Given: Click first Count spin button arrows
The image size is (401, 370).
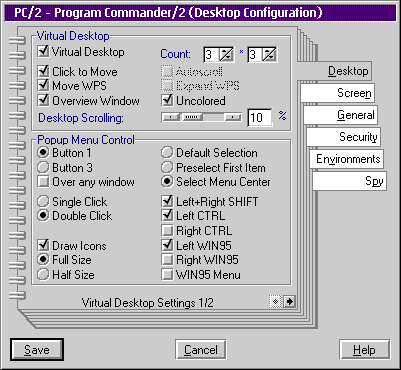Looking at the screenshot, I should coord(226,54).
